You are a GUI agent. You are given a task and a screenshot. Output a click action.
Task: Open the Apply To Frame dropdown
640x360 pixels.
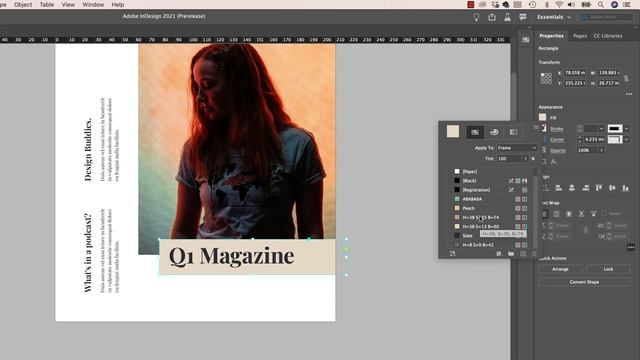tap(517, 148)
